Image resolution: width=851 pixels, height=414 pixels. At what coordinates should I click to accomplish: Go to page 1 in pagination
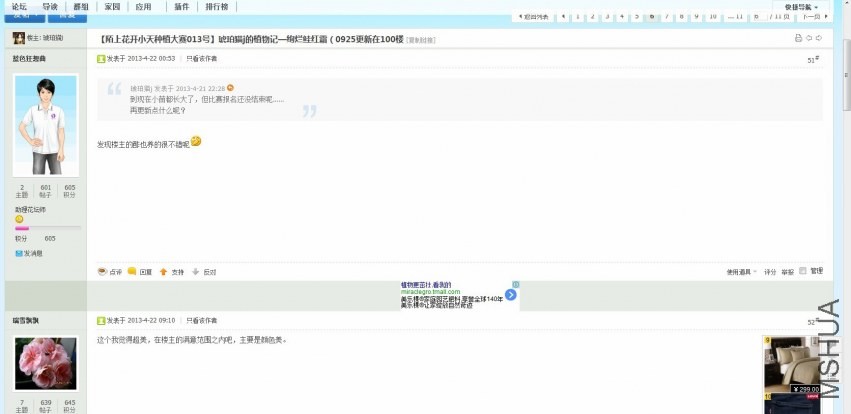click(578, 17)
